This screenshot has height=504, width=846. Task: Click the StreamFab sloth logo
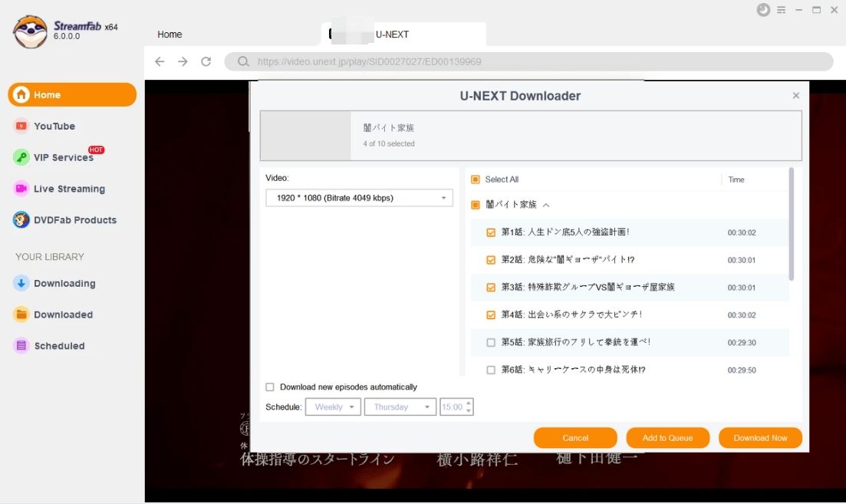pyautogui.click(x=30, y=31)
